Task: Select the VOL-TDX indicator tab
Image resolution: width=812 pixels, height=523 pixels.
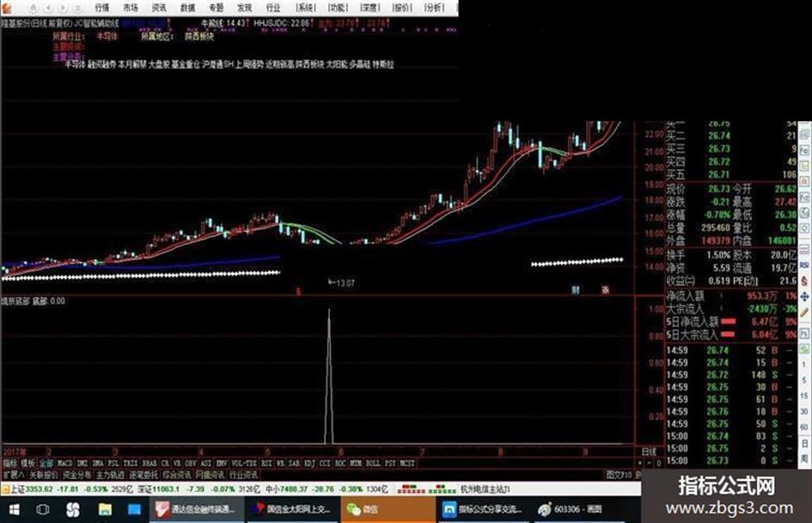Action: click(244, 464)
